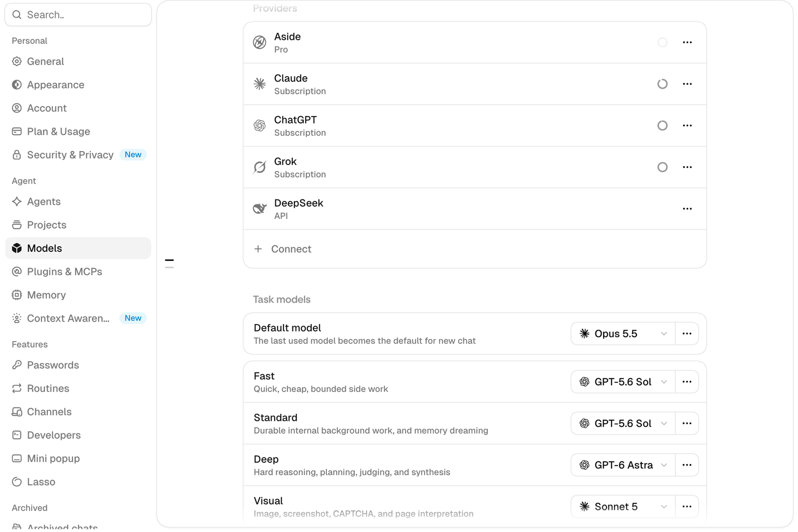Screen dimensions: 798x532
Task: Open more options for Deep model
Action: point(687,465)
